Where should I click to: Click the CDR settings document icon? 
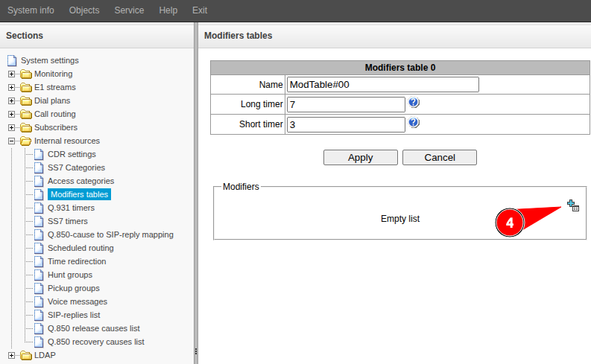tap(39, 154)
